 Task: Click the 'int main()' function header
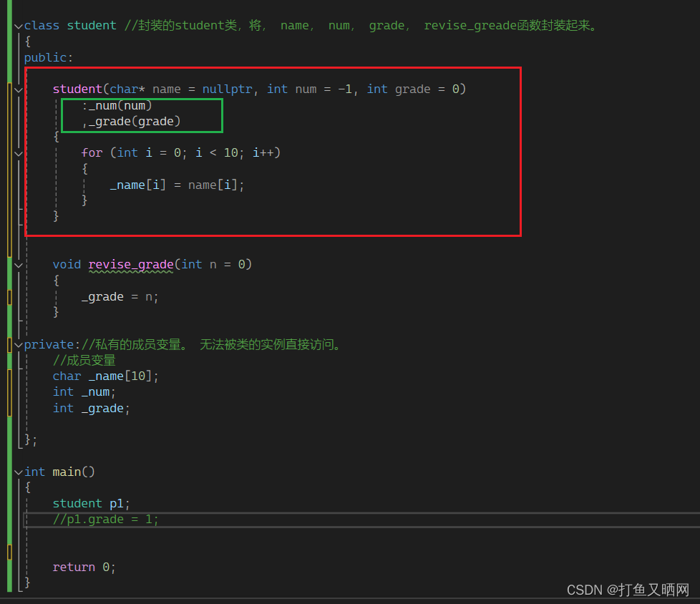(59, 472)
